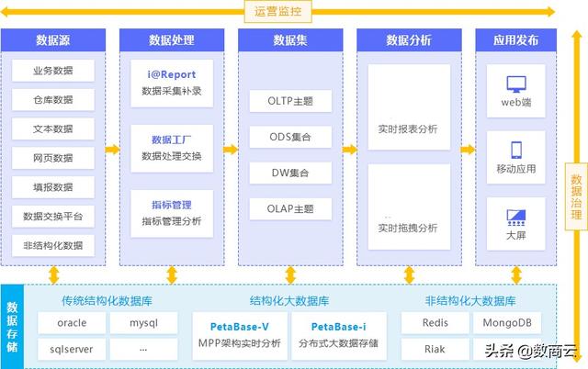Click the 传统结构化数据库 heading
The width and height of the screenshot is (588, 369).
tap(107, 301)
